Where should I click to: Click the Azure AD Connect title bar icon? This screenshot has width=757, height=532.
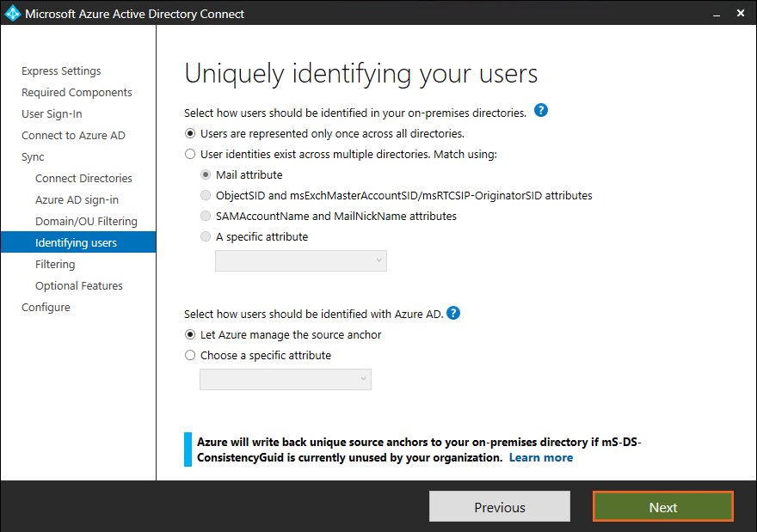pyautogui.click(x=13, y=13)
